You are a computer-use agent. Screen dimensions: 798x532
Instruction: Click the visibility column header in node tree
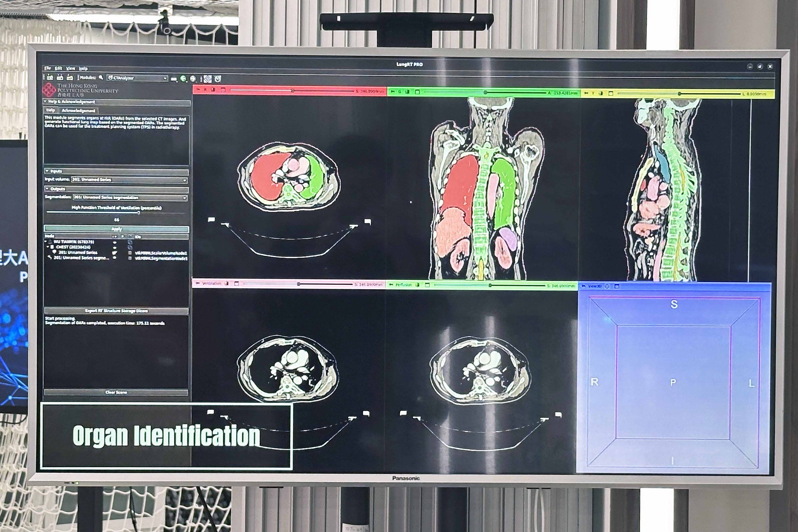115,237
